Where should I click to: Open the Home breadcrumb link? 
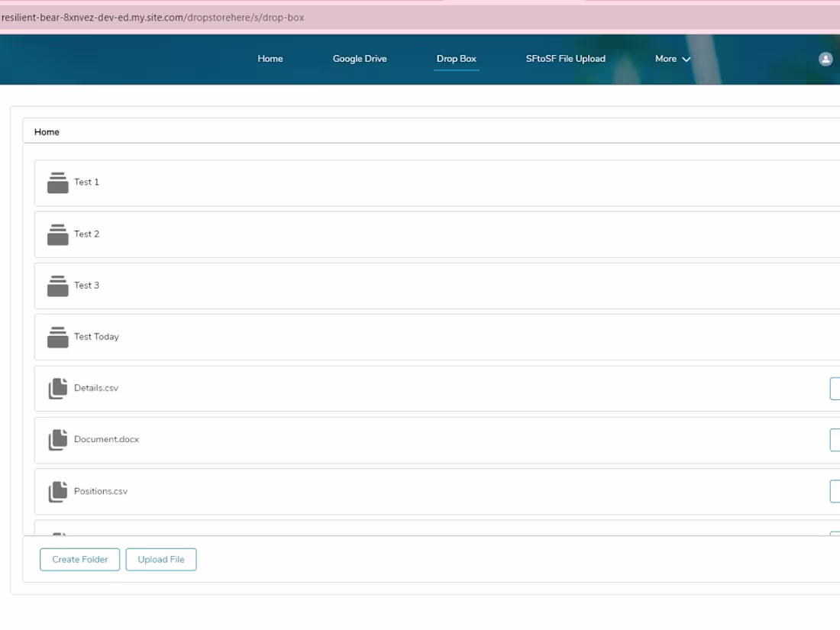[x=47, y=131]
